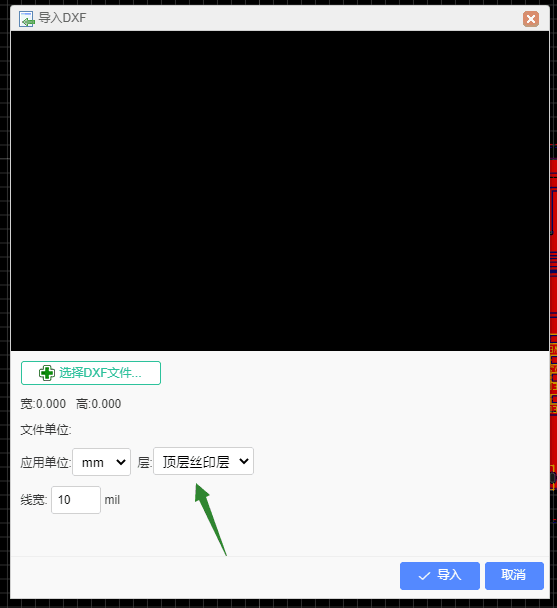Click the mil unit label beside line width
This screenshot has height=608, width=557.
coord(112,500)
